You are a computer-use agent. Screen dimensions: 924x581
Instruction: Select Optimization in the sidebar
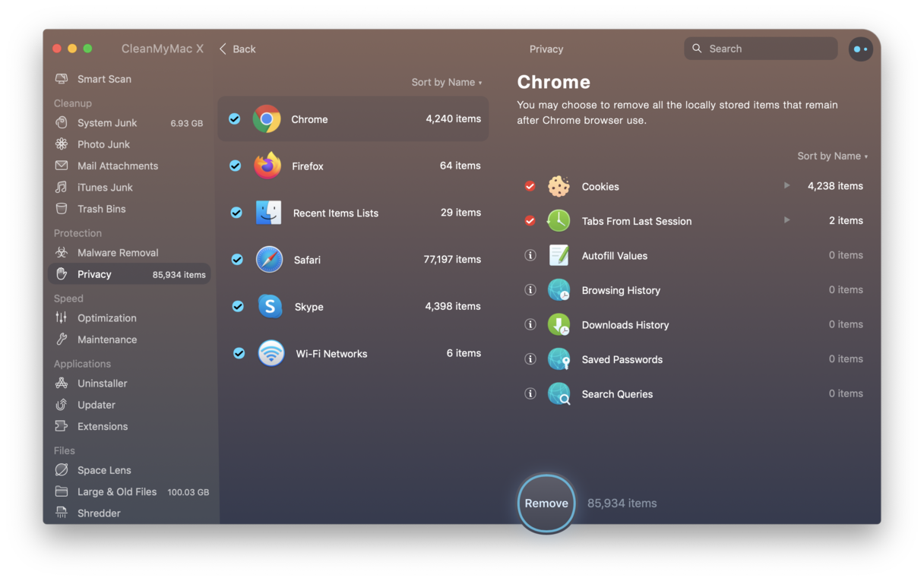107,318
